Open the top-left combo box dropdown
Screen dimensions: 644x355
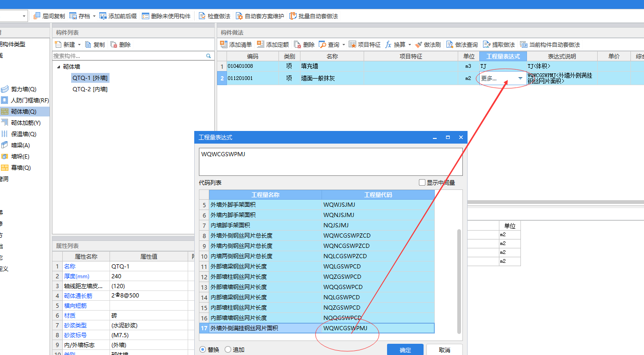pos(24,16)
